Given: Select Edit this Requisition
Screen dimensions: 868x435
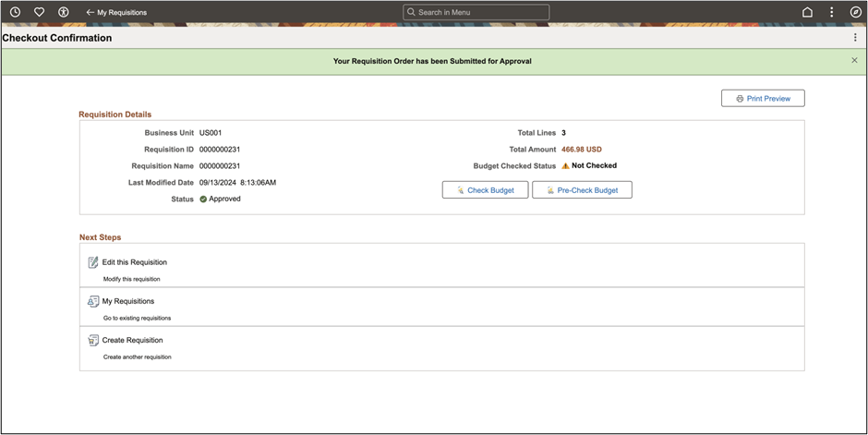Looking at the screenshot, I should [x=135, y=262].
